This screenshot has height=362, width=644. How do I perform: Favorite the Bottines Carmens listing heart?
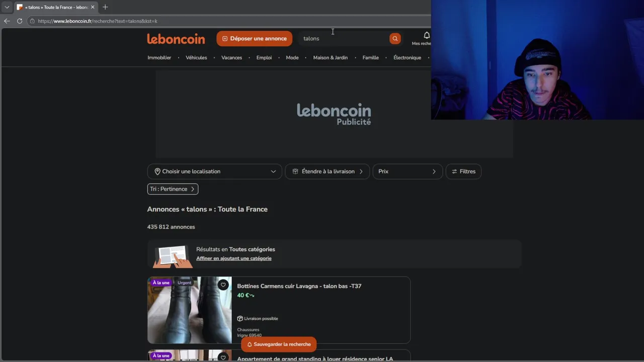[223, 285]
